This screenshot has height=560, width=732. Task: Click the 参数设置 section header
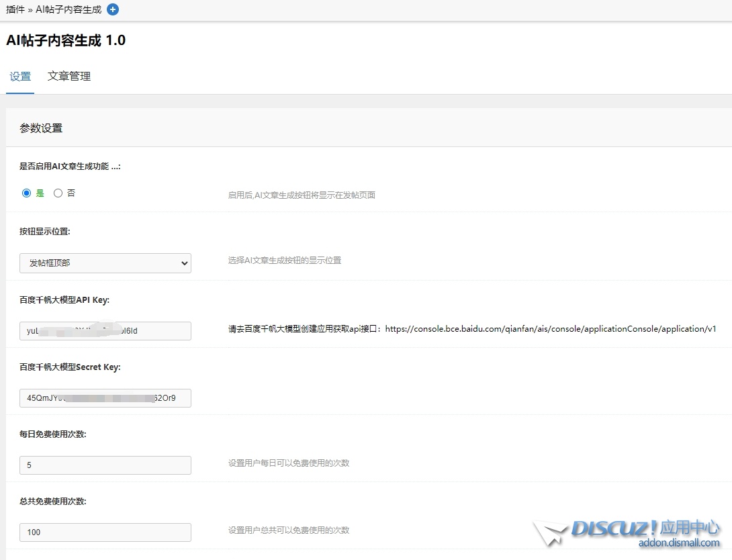[41, 128]
